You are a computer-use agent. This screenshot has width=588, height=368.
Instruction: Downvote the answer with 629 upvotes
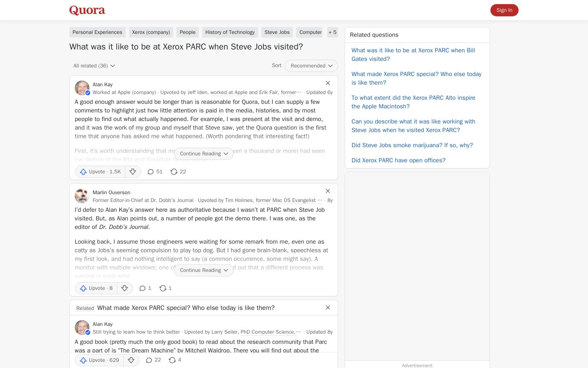pyautogui.click(x=131, y=360)
